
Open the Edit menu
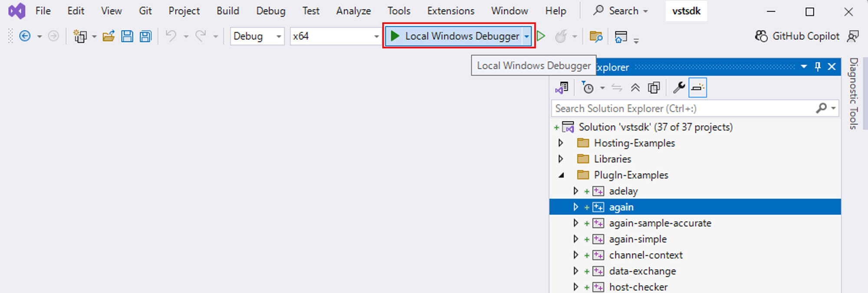pyautogui.click(x=76, y=11)
